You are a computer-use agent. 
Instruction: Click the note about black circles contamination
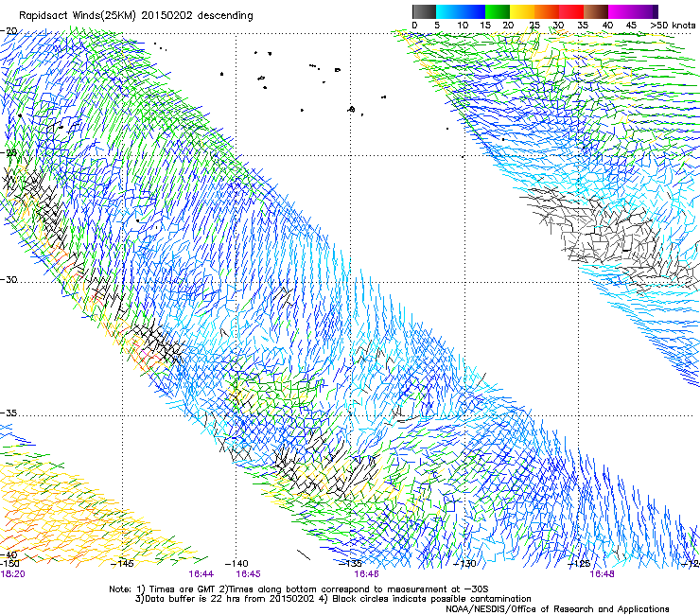coord(426,599)
